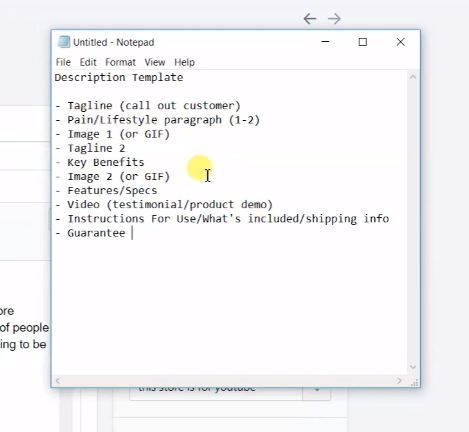Click the 'Image 2 (or GIF)' line
The height and width of the screenshot is (432, 469).
click(112, 176)
